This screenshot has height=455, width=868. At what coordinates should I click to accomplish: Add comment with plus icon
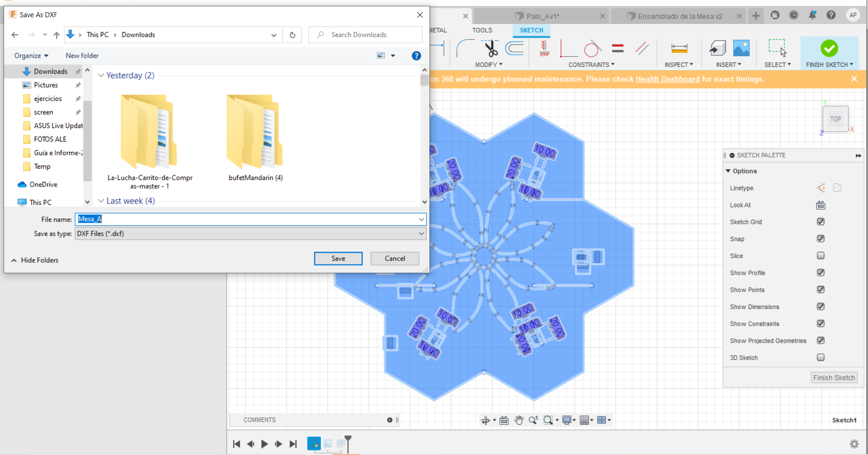click(x=390, y=420)
